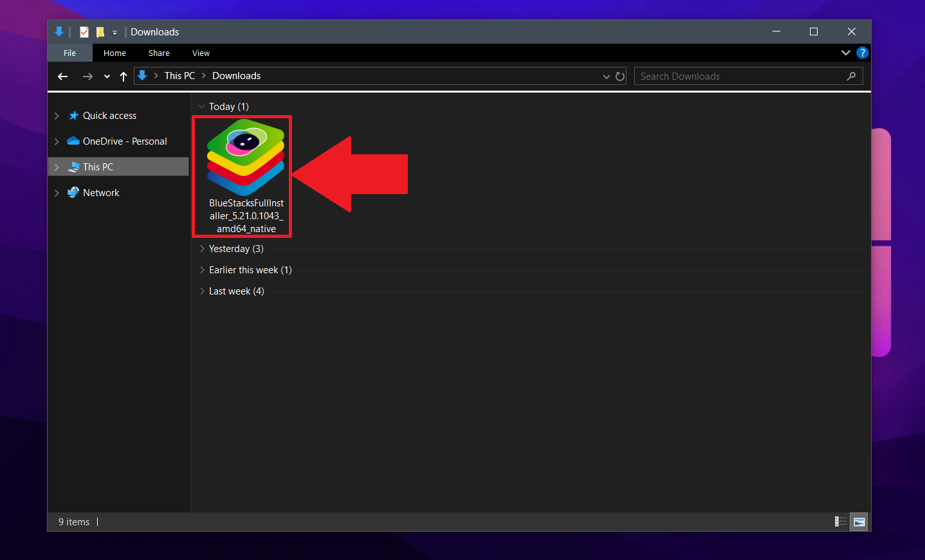Screen dimensions: 925x560
Task: Open the Share ribbon tab
Action: coord(159,53)
